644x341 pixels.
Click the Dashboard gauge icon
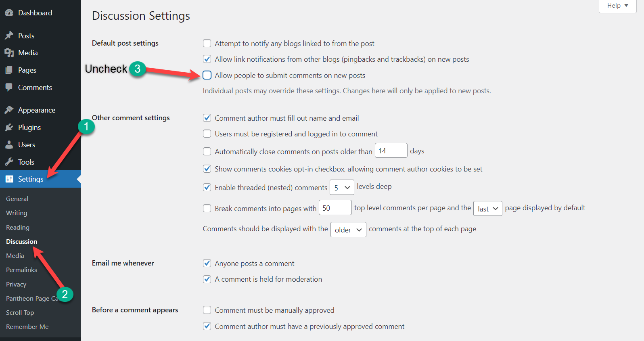pyautogui.click(x=9, y=13)
